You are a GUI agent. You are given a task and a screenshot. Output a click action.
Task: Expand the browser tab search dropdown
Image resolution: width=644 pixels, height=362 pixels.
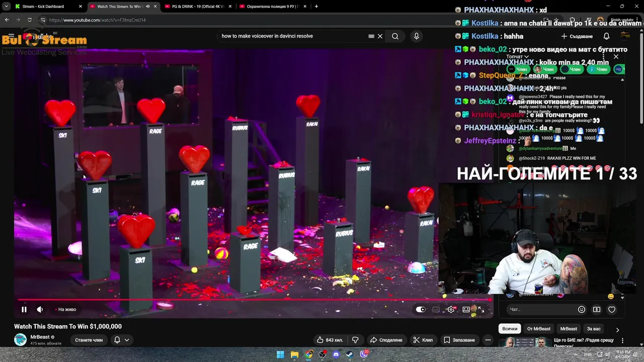coord(6,7)
